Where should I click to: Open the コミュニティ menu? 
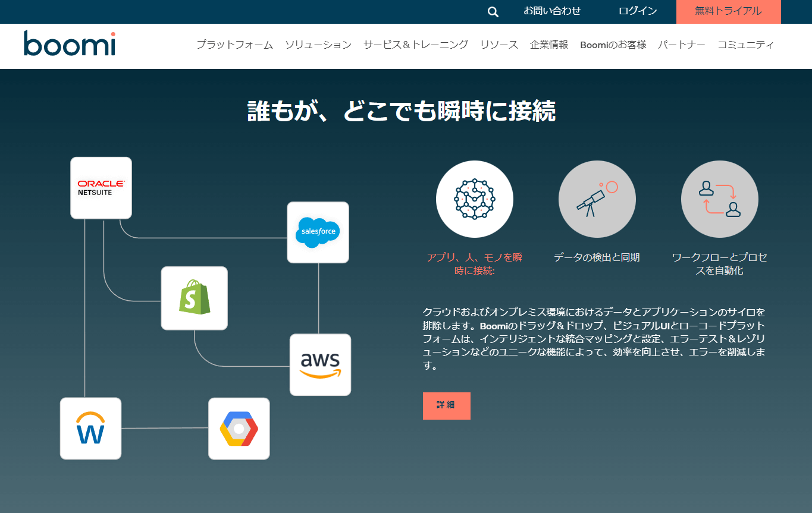746,45
